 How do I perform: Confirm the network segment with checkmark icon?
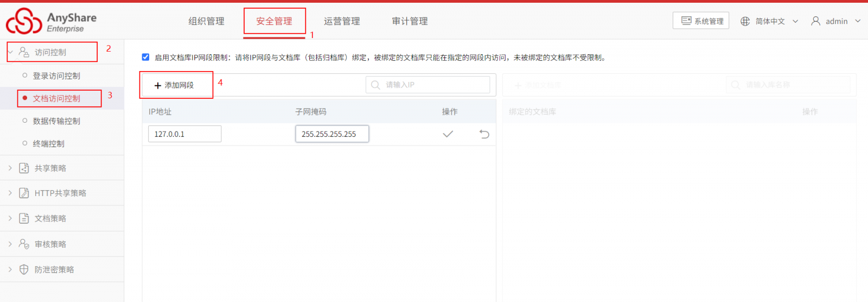click(x=448, y=134)
